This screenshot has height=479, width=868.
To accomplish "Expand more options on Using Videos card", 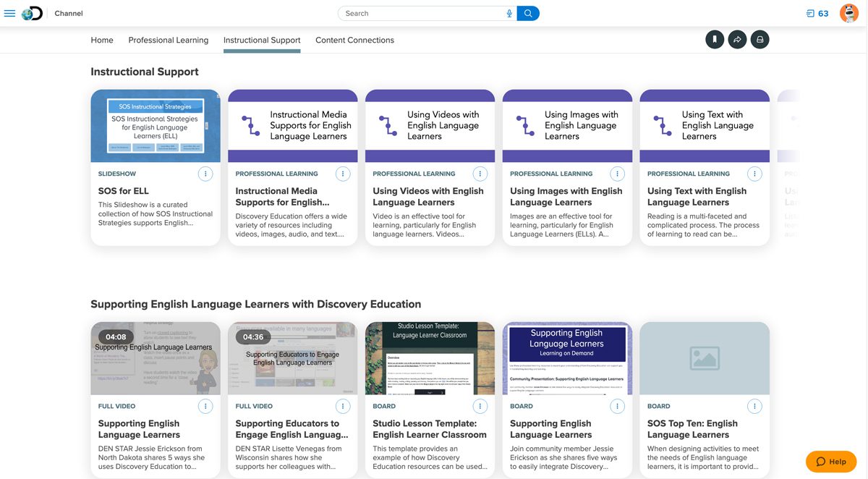I will (x=480, y=174).
